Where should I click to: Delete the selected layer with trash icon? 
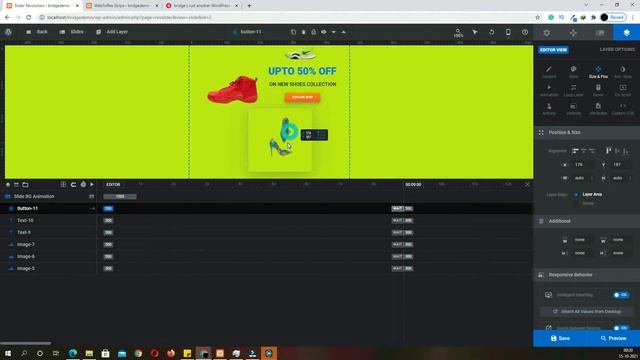(304, 32)
